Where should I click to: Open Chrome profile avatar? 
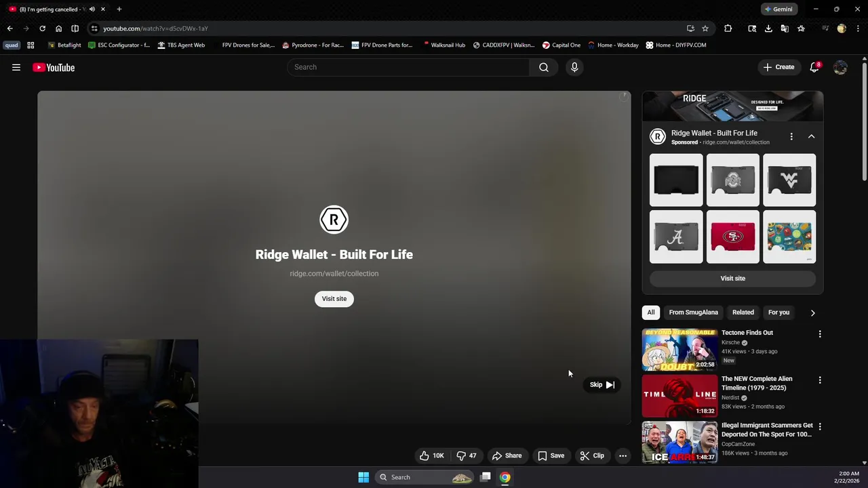(x=842, y=28)
